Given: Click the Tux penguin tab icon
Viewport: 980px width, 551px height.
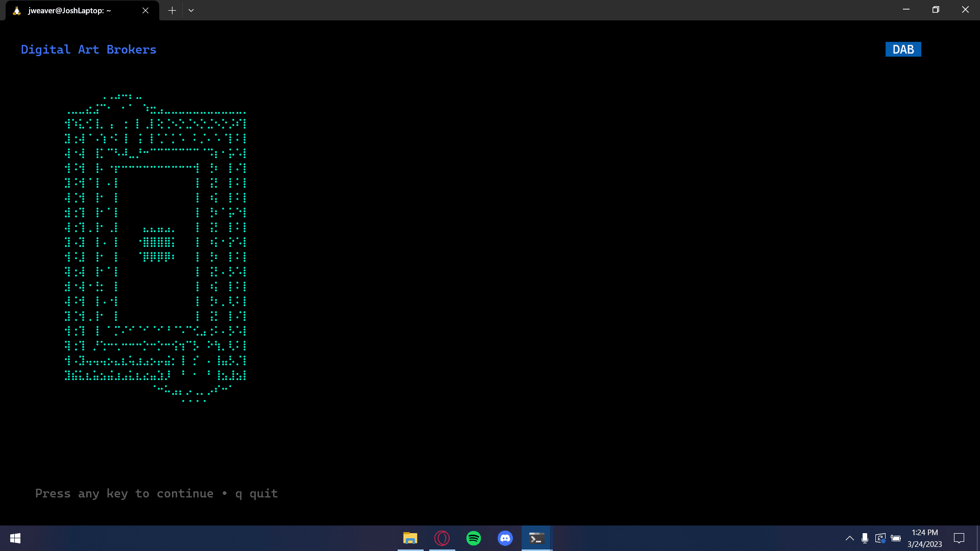Looking at the screenshot, I should point(17,10).
